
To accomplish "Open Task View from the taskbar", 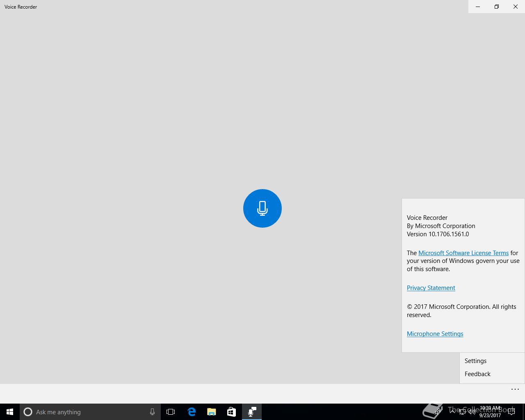I will pos(171,412).
